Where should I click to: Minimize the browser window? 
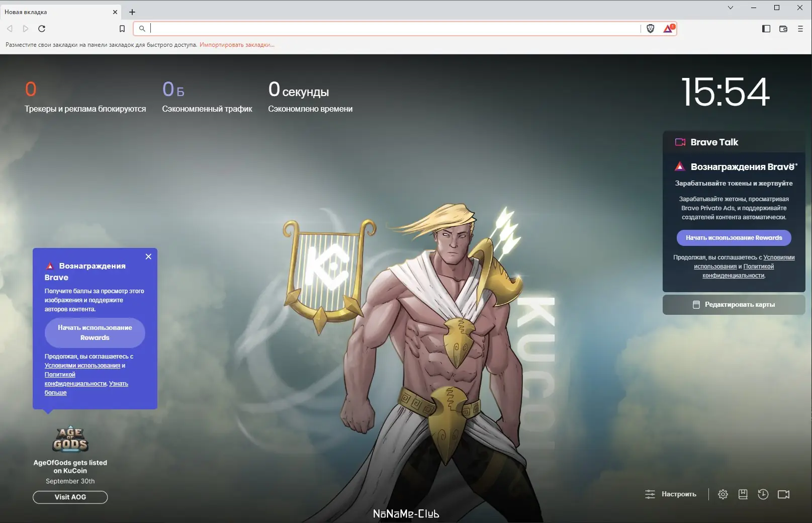(x=754, y=8)
